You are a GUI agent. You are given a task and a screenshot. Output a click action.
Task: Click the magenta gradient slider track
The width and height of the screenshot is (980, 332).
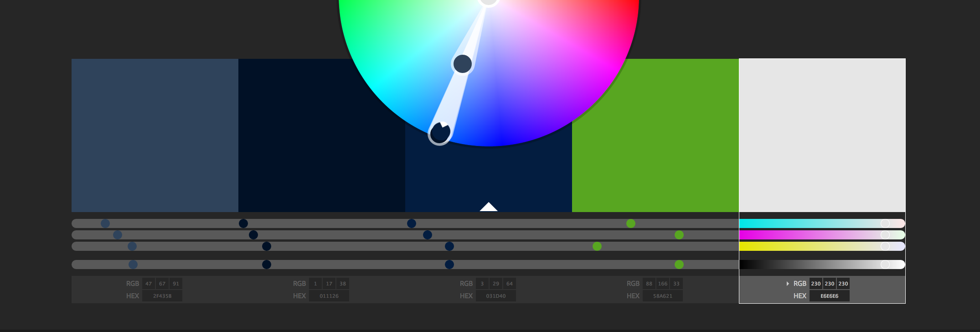[822, 235]
